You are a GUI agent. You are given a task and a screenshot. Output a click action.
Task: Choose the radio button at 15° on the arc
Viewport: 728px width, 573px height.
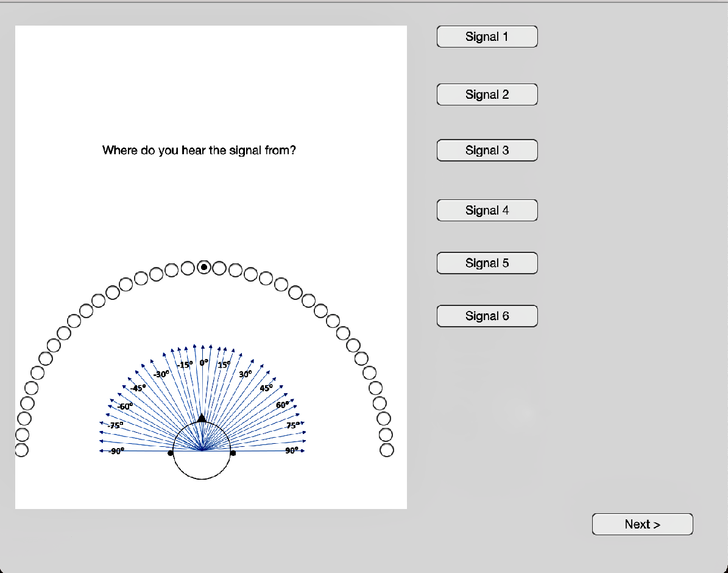tap(251, 274)
